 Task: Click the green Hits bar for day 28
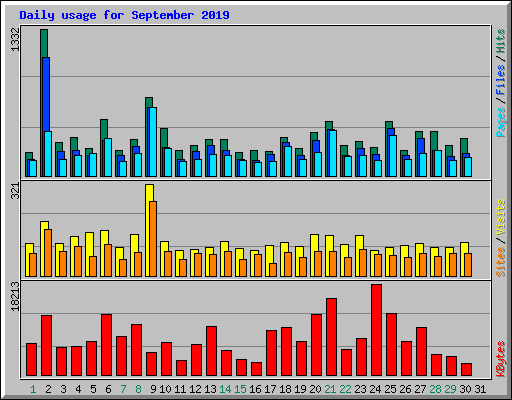tap(434, 141)
